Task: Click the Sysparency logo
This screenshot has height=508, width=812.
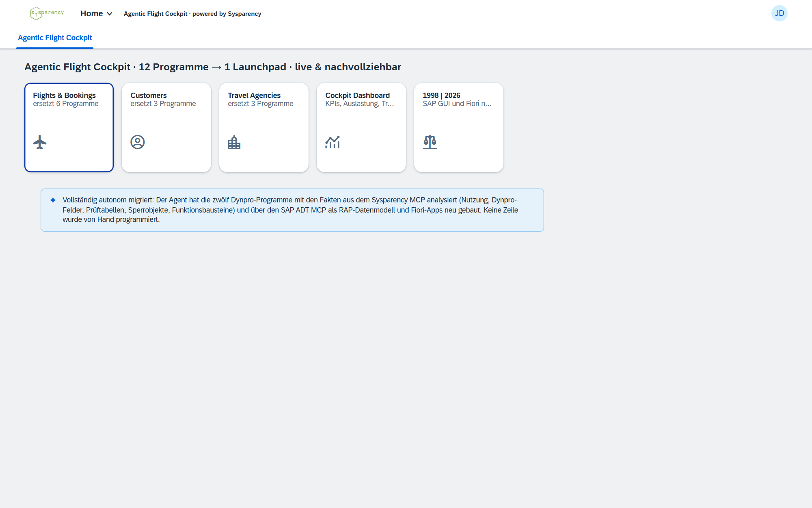Action: (x=47, y=13)
